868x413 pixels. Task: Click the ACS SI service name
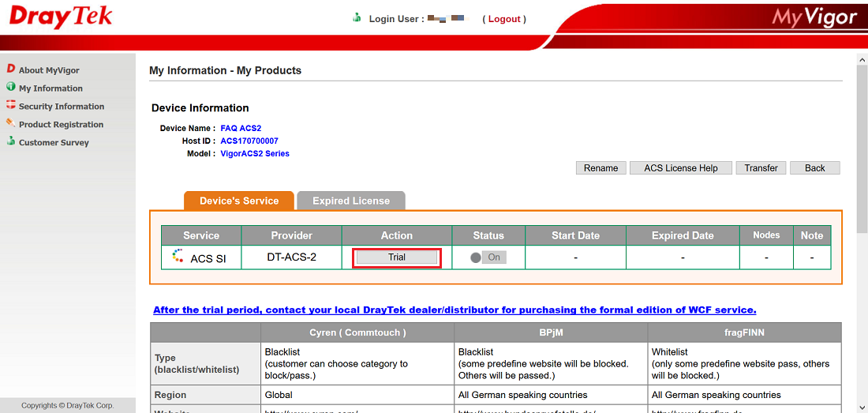(208, 258)
